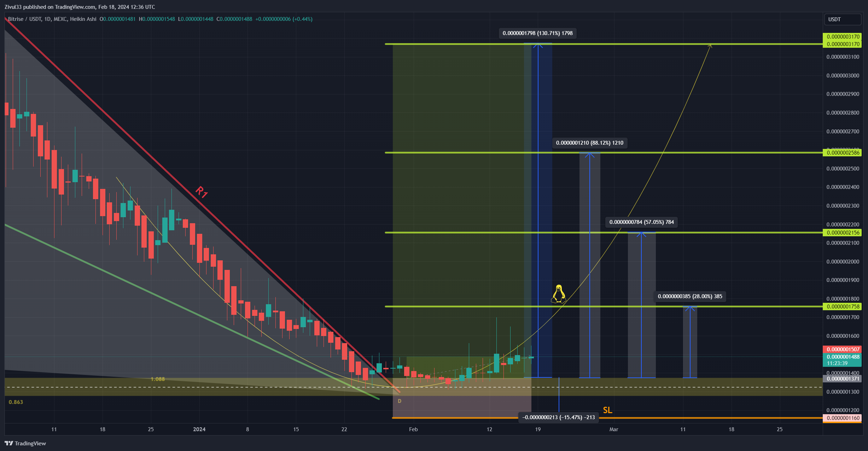Click the 0.0000001160 stop loss price tag
868x451 pixels.
click(842, 418)
